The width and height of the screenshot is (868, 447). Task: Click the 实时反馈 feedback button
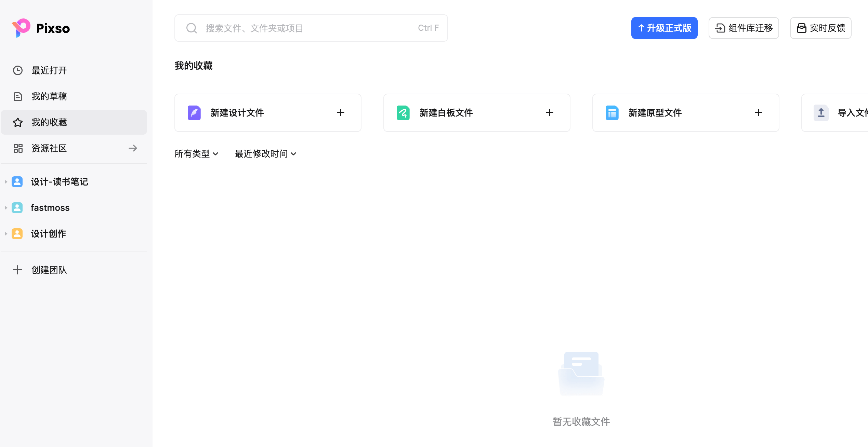[x=820, y=28]
